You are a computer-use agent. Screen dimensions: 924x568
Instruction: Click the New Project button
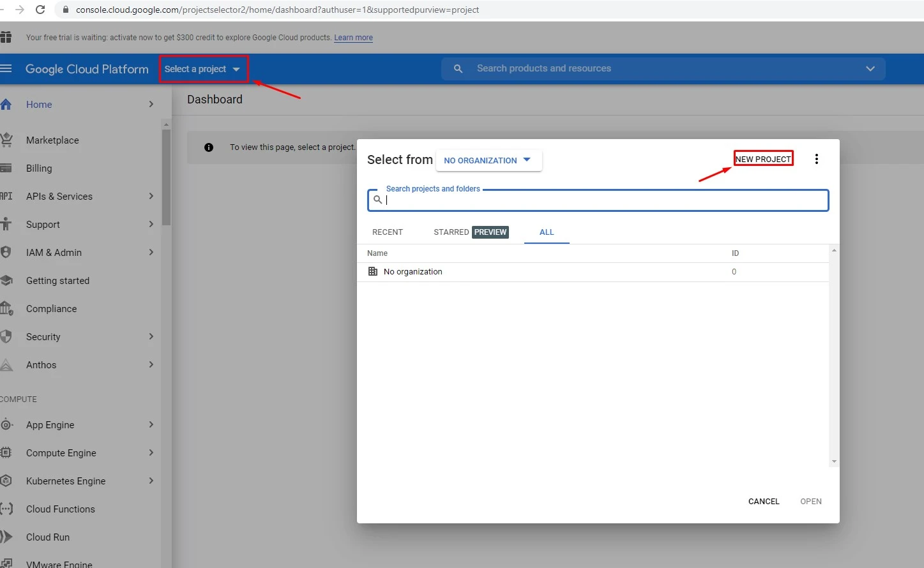pyautogui.click(x=763, y=159)
